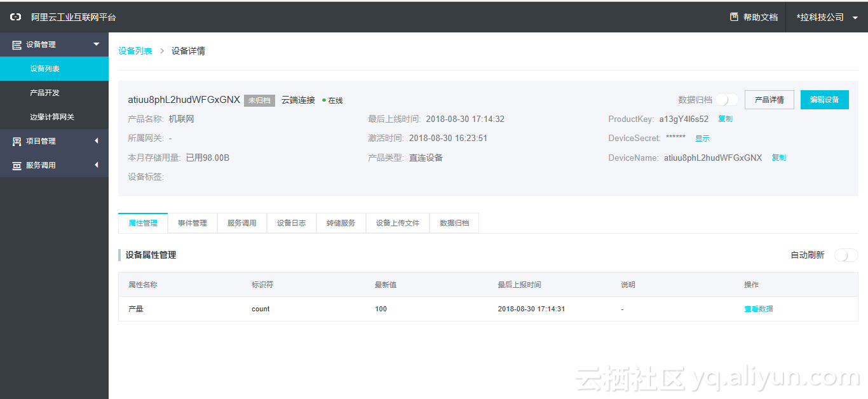Click the 激活时间 value 2018-08-30 16:23:51
The width and height of the screenshot is (868, 399).
pos(449,138)
